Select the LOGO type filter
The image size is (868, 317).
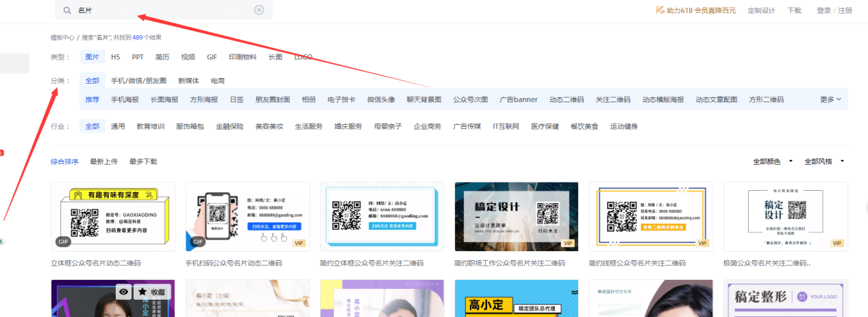(x=303, y=57)
